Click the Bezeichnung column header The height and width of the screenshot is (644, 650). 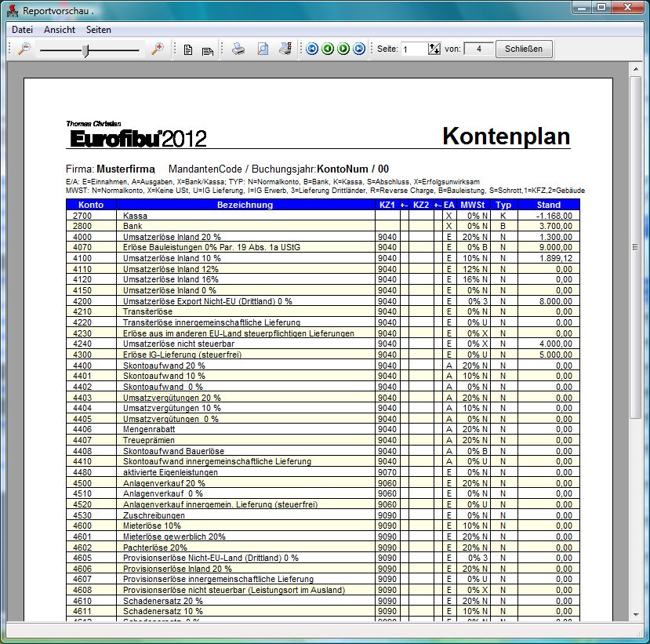coord(245,205)
